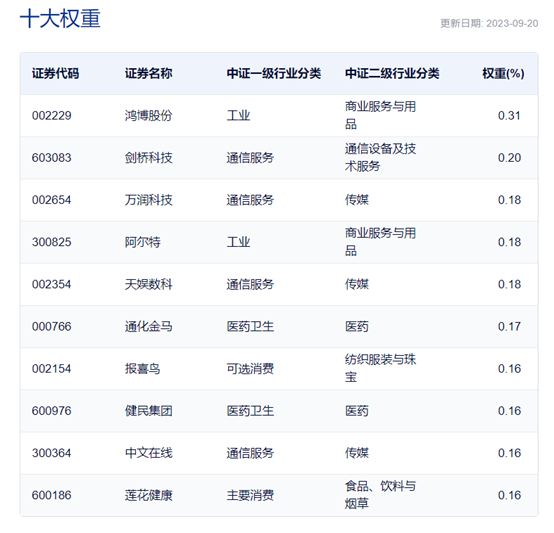Select security code 300364
Image resolution: width=554 pixels, height=533 pixels.
coord(52,453)
